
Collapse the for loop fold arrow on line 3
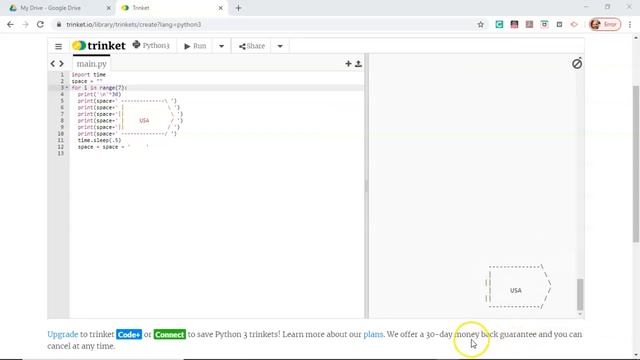point(67,88)
